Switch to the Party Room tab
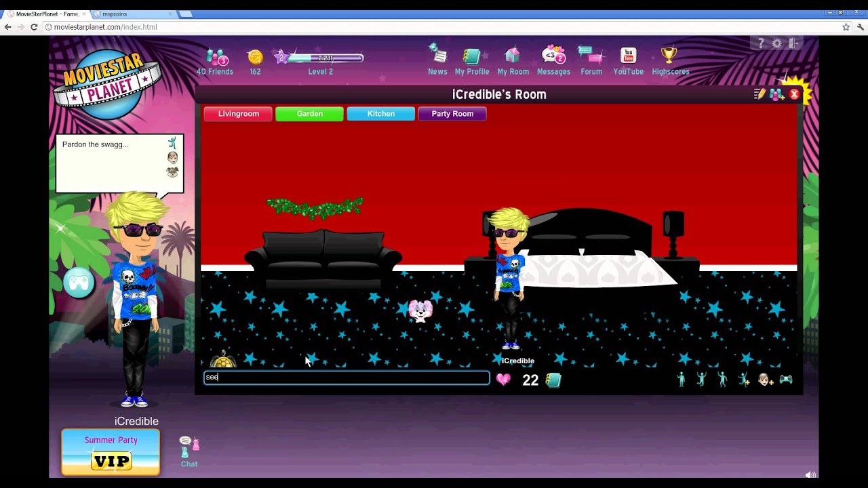868x488 pixels. tap(452, 114)
